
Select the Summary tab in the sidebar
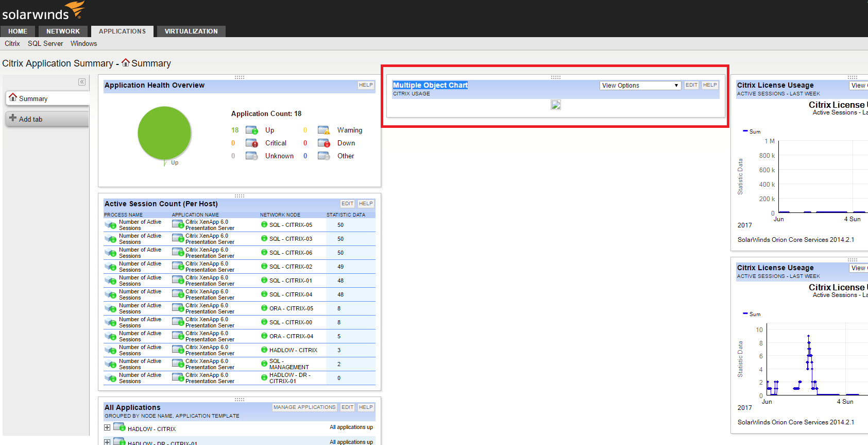(47, 98)
